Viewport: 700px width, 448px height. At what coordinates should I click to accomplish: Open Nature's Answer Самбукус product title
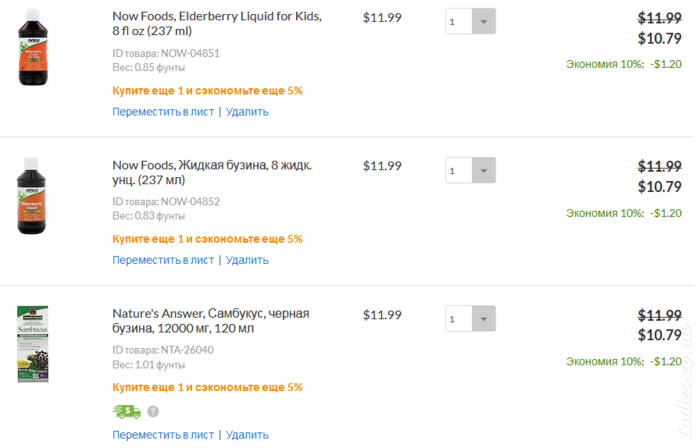coord(211,320)
